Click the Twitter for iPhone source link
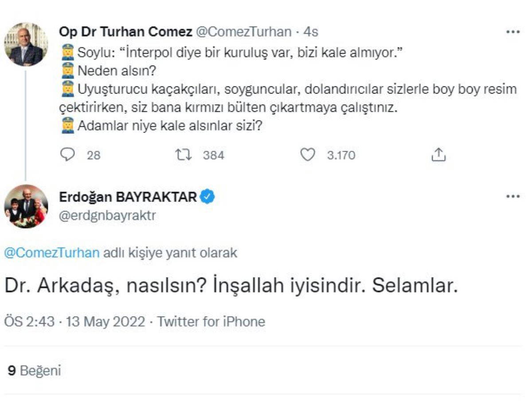This screenshot has width=532, height=403. tap(211, 321)
